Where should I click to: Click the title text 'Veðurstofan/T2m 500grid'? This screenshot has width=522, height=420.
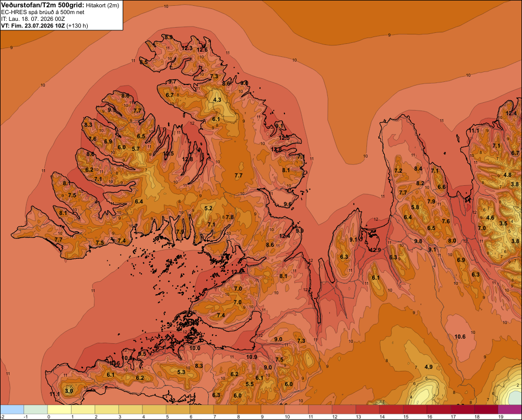[42, 5]
